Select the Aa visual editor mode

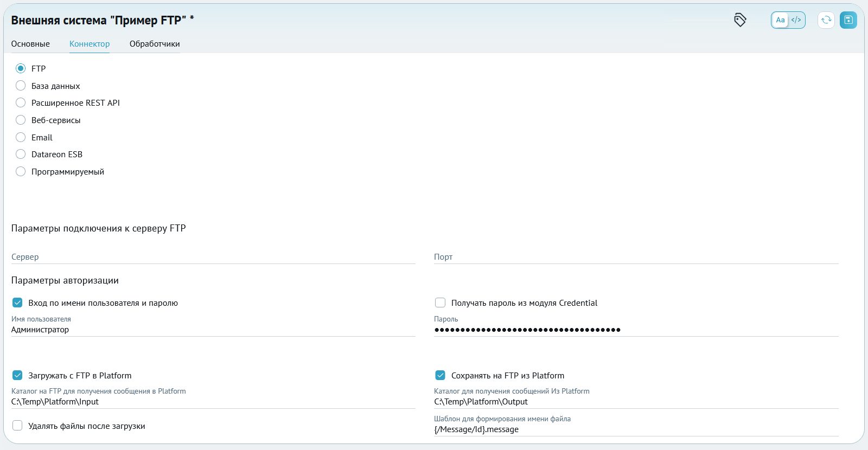point(780,20)
